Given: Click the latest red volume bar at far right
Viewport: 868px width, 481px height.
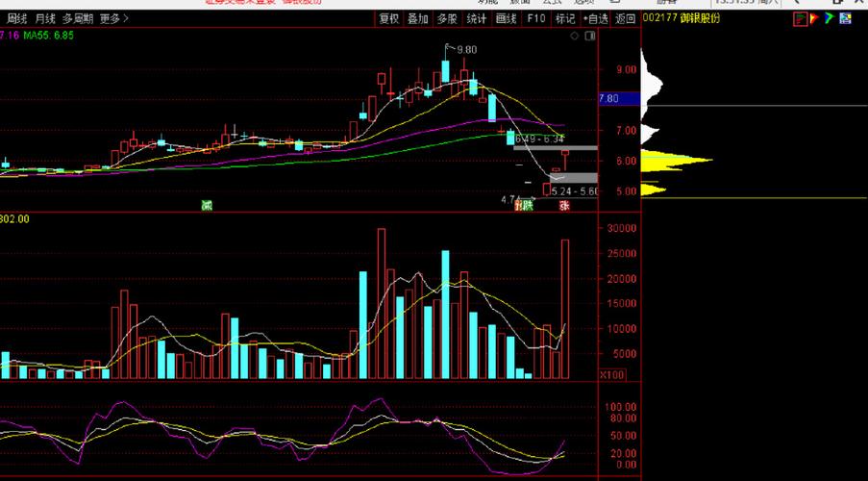Looking at the screenshot, I should [565, 309].
